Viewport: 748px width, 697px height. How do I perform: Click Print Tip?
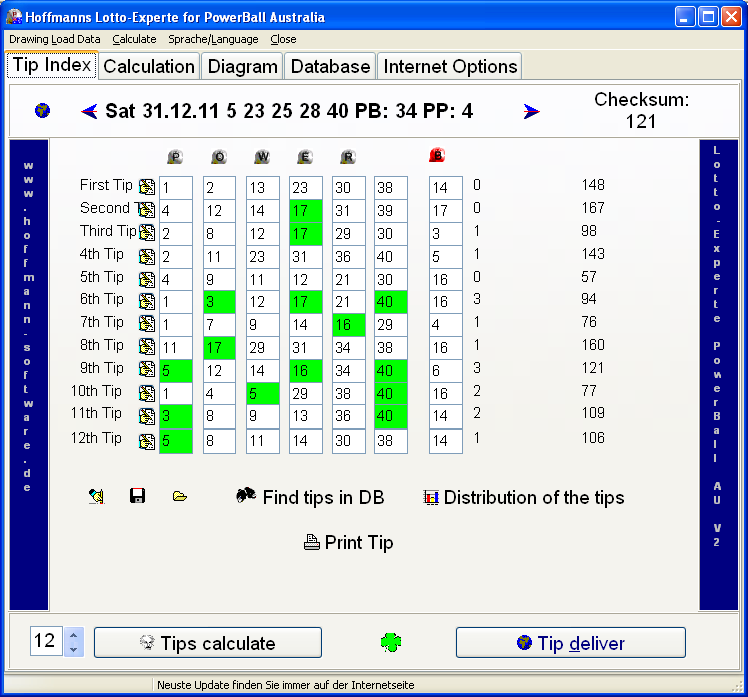click(x=349, y=542)
